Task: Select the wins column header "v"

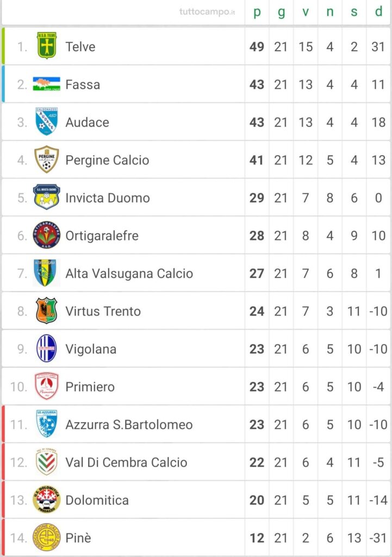Action: pyautogui.click(x=306, y=12)
